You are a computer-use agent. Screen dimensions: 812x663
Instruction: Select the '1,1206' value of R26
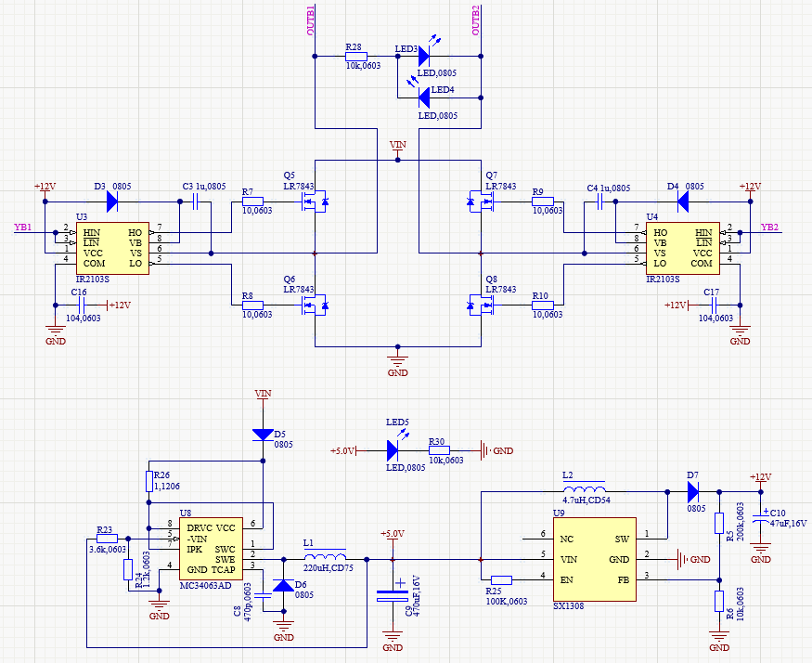[x=167, y=487]
